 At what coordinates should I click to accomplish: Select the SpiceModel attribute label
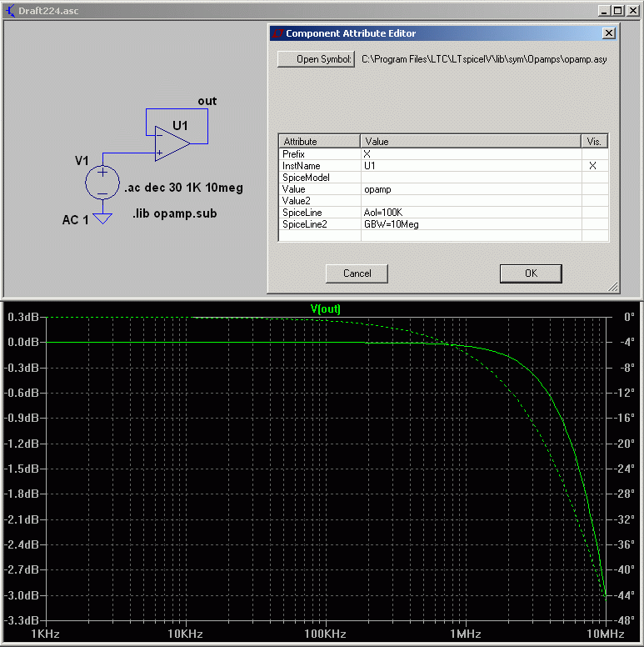pyautogui.click(x=306, y=178)
